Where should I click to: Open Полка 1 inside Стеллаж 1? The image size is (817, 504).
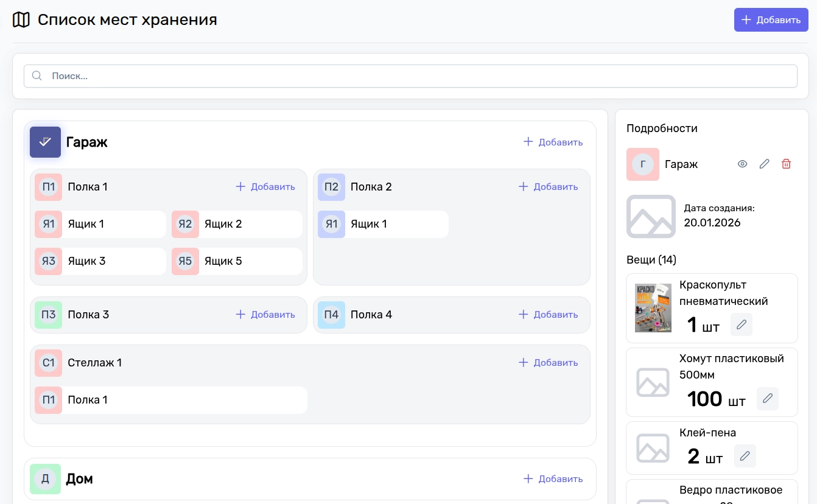click(171, 400)
